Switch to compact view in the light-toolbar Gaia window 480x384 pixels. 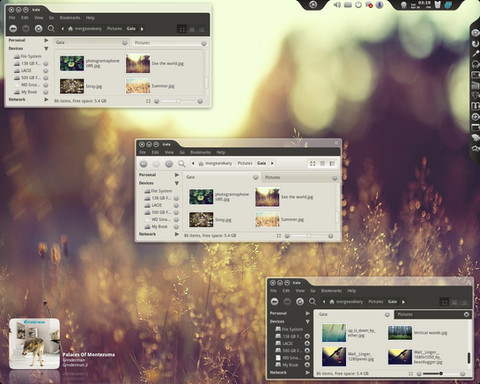point(332,163)
